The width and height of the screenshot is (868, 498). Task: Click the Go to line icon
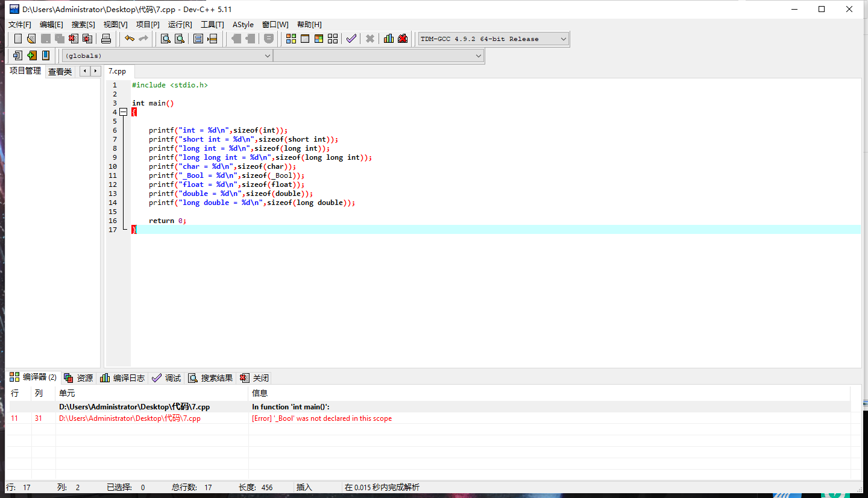212,39
